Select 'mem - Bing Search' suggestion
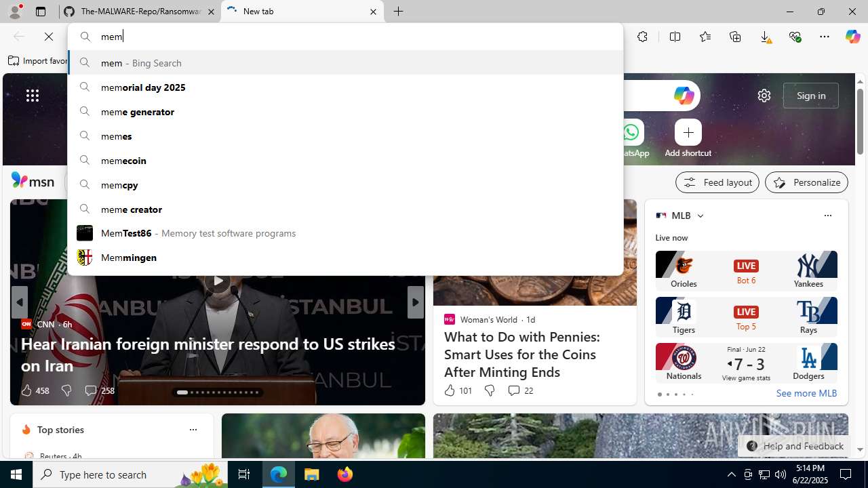This screenshot has height=488, width=868. pyautogui.click(x=345, y=63)
